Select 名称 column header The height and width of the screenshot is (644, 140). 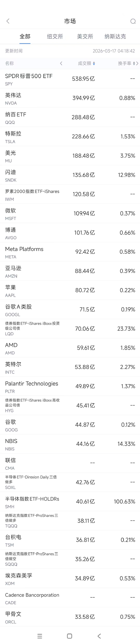(x=9, y=63)
